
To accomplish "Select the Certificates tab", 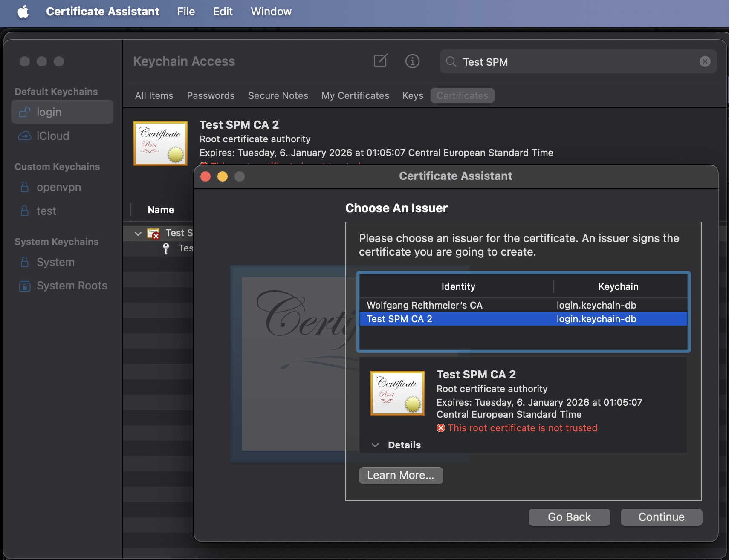I will [x=462, y=95].
